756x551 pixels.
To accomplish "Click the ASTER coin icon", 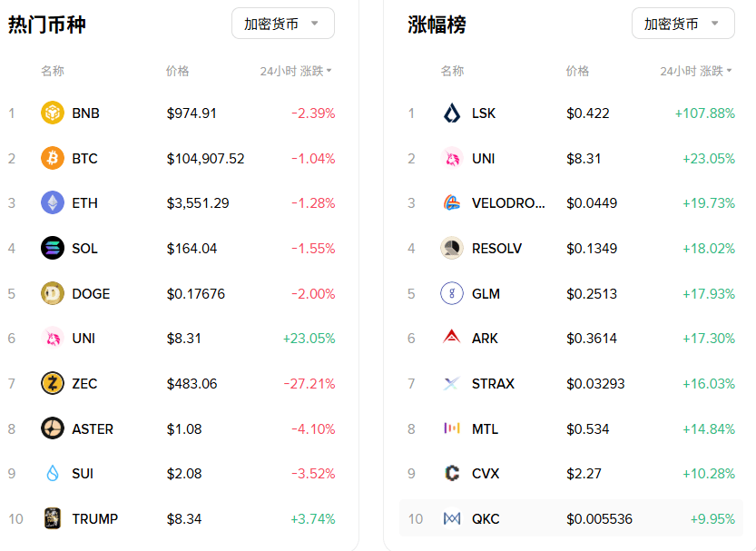I will pyautogui.click(x=53, y=428).
